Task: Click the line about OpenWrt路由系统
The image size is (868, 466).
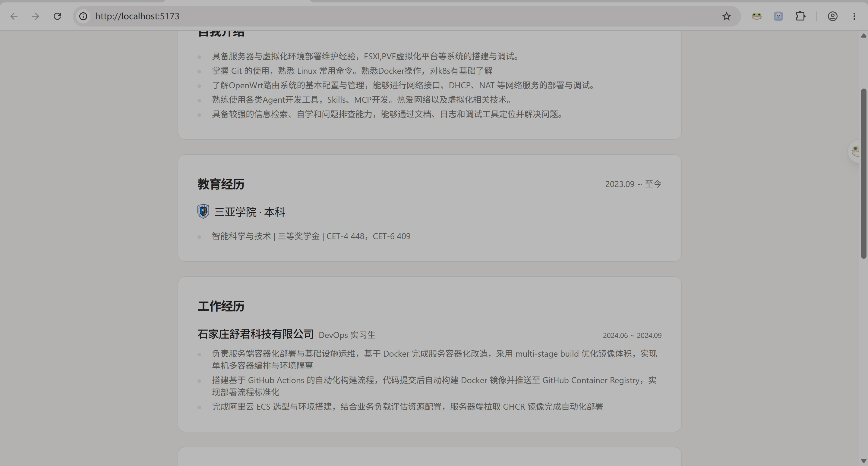Action: (403, 85)
